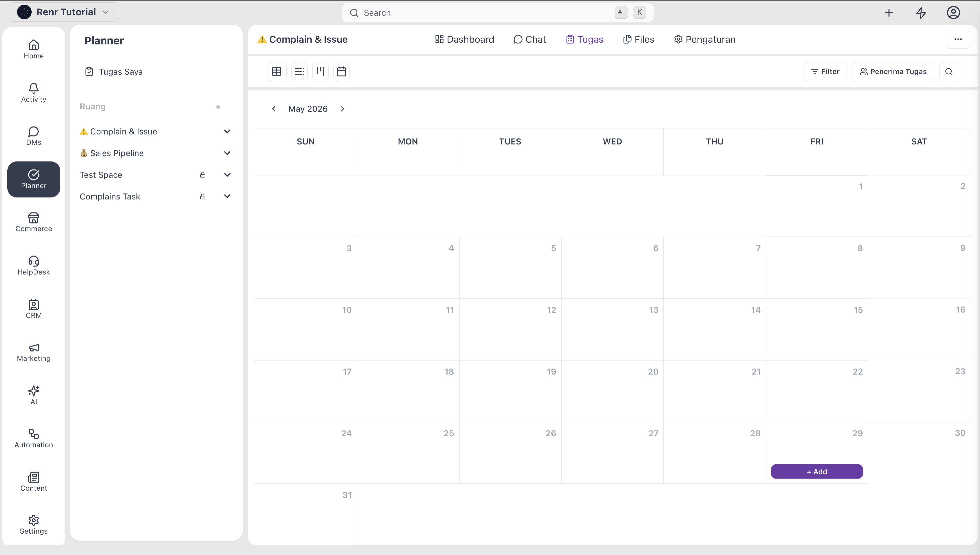
Task: Open the Files tab
Action: [x=638, y=39]
